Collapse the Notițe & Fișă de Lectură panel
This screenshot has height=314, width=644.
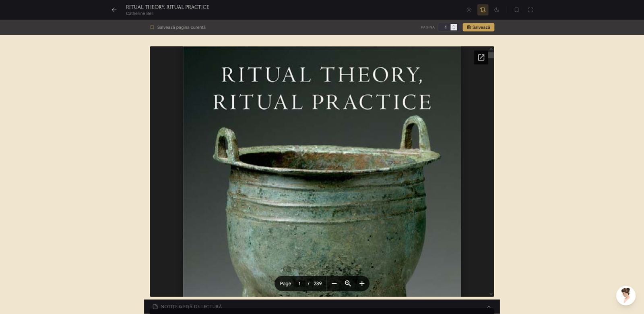pos(489,307)
